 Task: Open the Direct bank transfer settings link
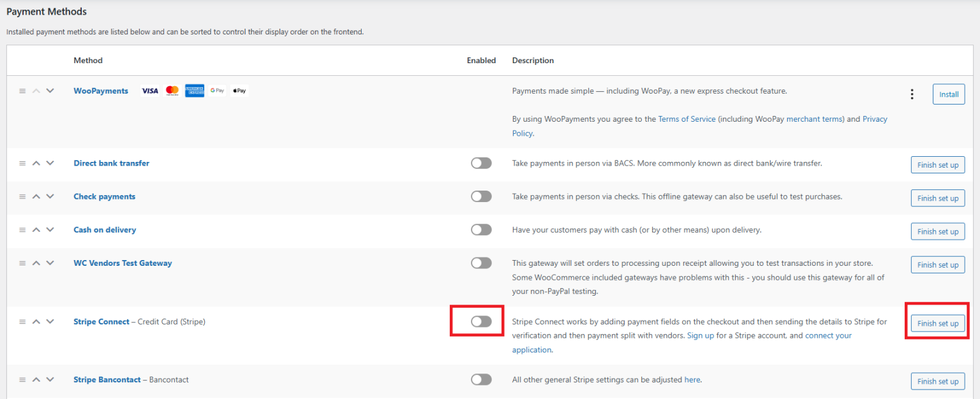(111, 163)
